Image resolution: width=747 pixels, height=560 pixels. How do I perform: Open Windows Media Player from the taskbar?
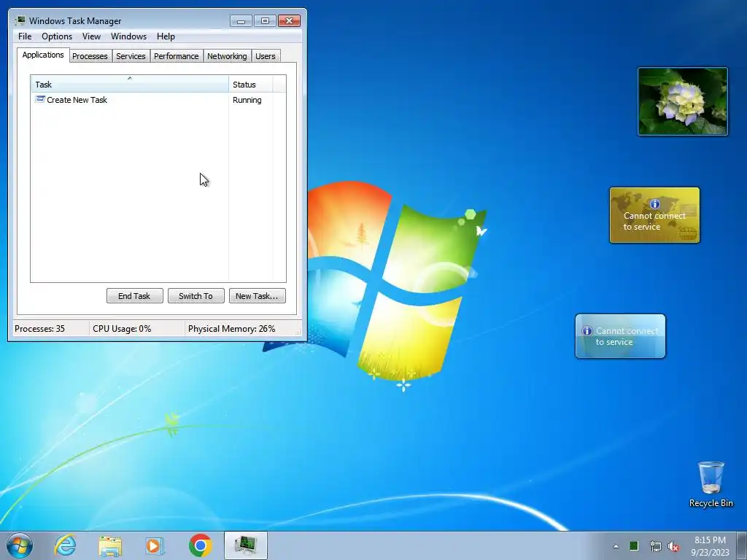(x=155, y=545)
